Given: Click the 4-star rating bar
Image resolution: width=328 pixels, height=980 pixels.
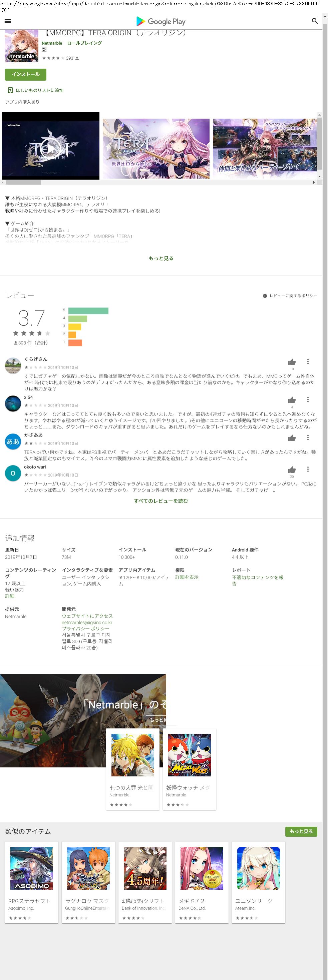Looking at the screenshot, I should 78,319.
